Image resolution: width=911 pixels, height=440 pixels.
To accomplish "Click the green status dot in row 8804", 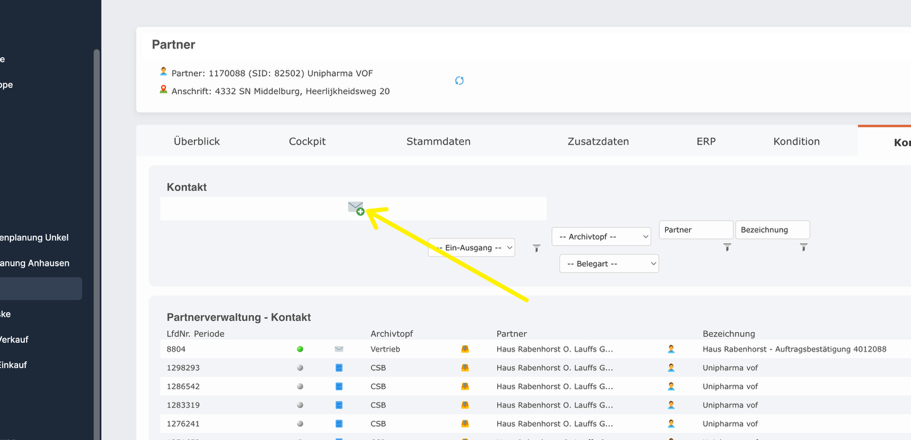I will tap(300, 349).
